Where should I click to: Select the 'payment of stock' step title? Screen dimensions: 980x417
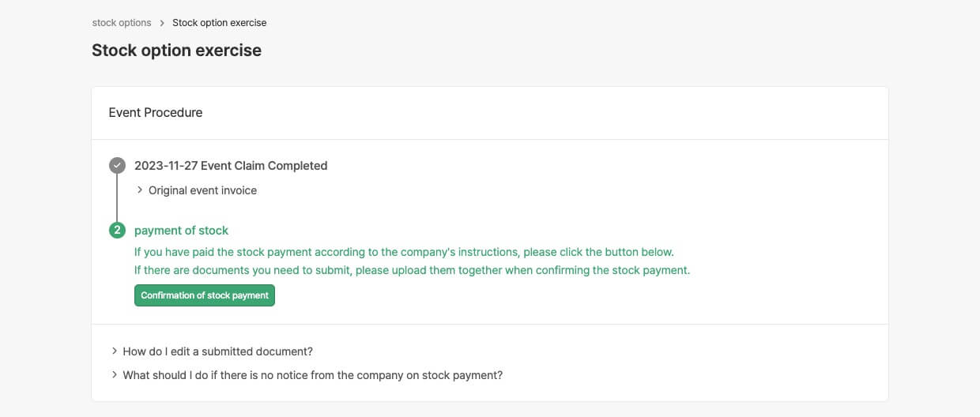(181, 231)
